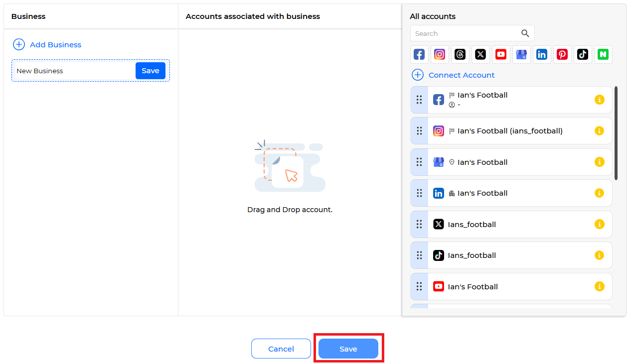Click the 'All accounts' heading
The width and height of the screenshot is (632, 364).
433,16
